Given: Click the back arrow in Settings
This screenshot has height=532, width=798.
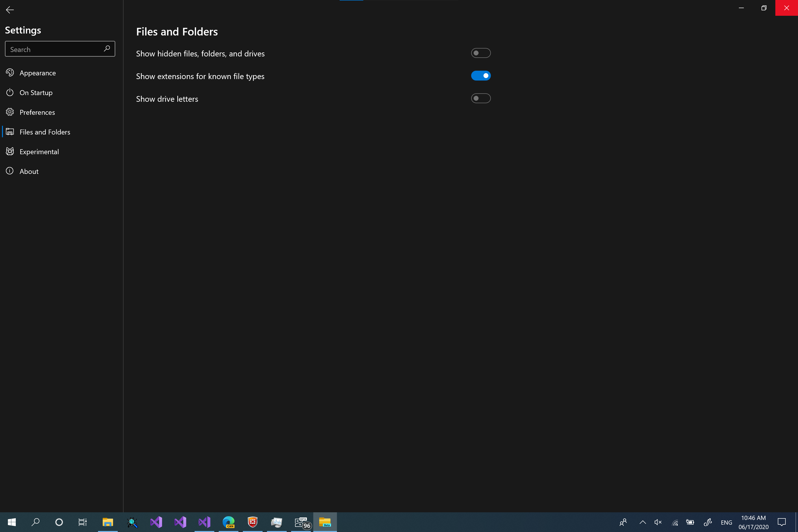Looking at the screenshot, I should 10,10.
